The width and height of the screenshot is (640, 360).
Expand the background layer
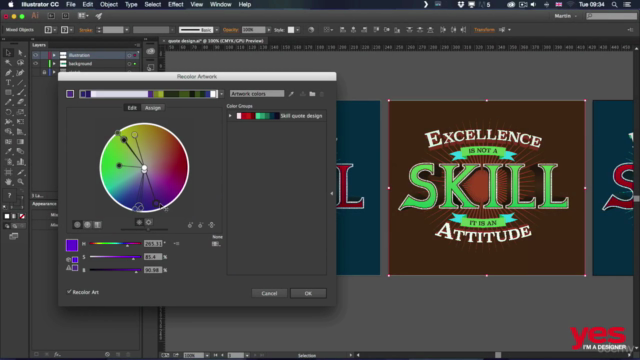tap(54, 64)
